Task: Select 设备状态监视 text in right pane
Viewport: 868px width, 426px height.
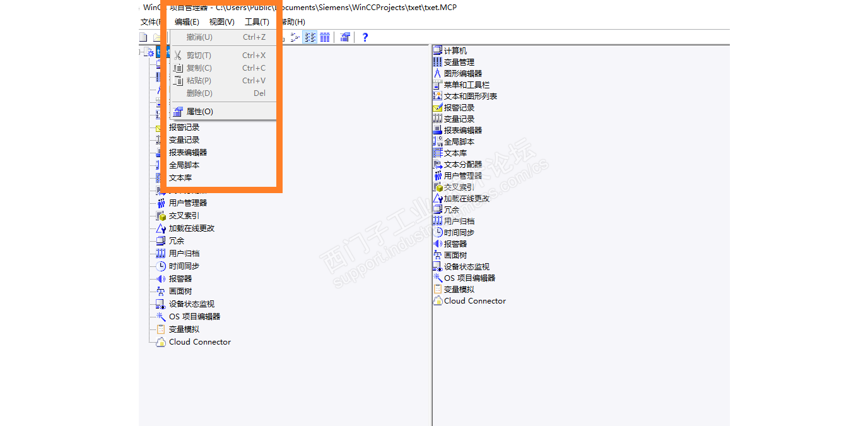Action: tap(467, 267)
